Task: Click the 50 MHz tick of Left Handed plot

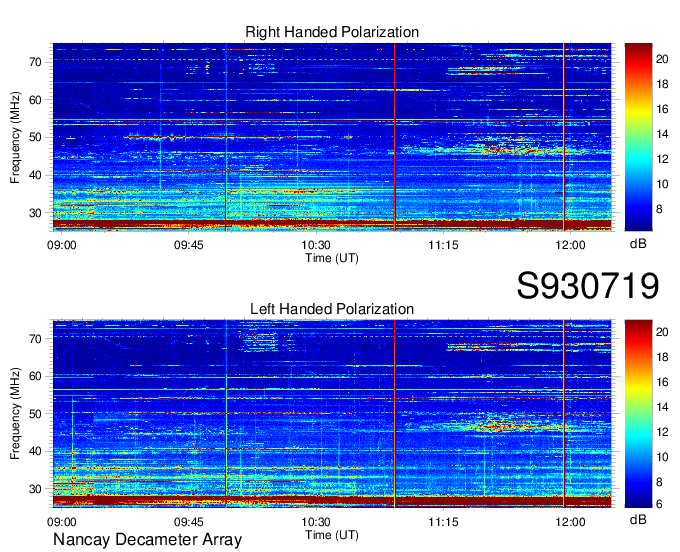Action: click(x=36, y=414)
